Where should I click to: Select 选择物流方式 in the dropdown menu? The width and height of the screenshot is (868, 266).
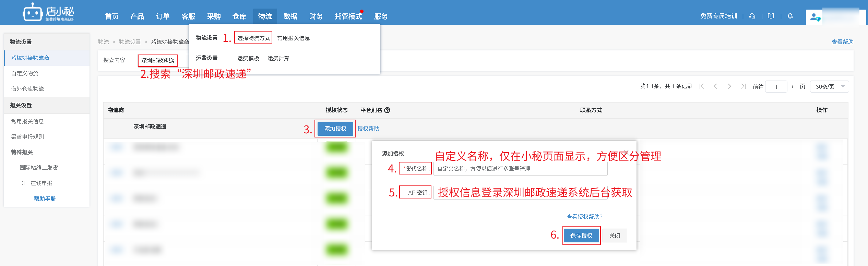click(x=253, y=38)
